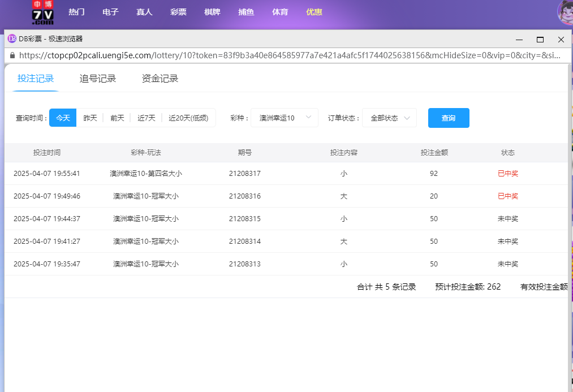Open the 热门 navigation menu

pyautogui.click(x=76, y=12)
